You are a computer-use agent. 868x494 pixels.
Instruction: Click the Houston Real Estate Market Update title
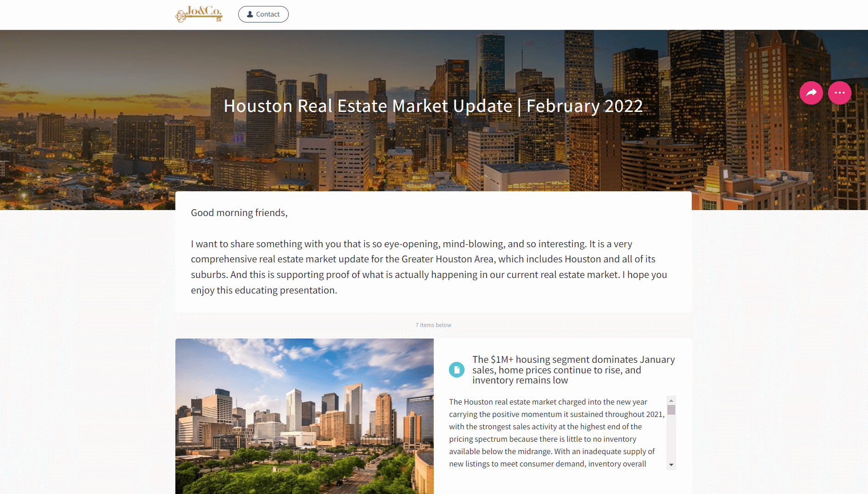click(x=367, y=106)
